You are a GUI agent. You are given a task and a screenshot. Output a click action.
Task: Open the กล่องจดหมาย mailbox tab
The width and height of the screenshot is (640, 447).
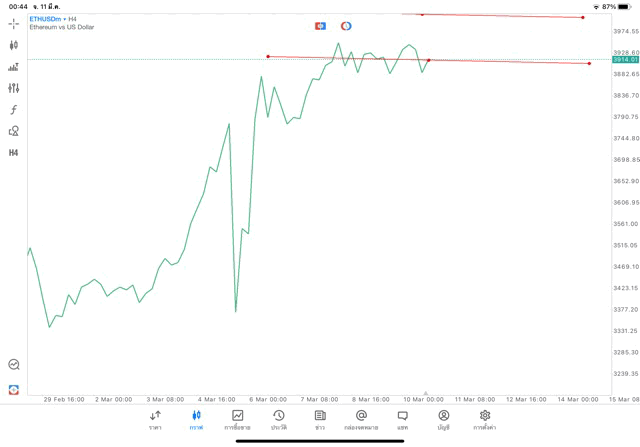(x=361, y=420)
